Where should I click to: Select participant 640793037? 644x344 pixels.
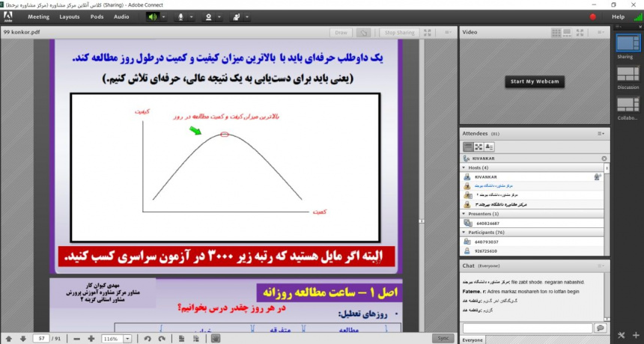(x=532, y=242)
